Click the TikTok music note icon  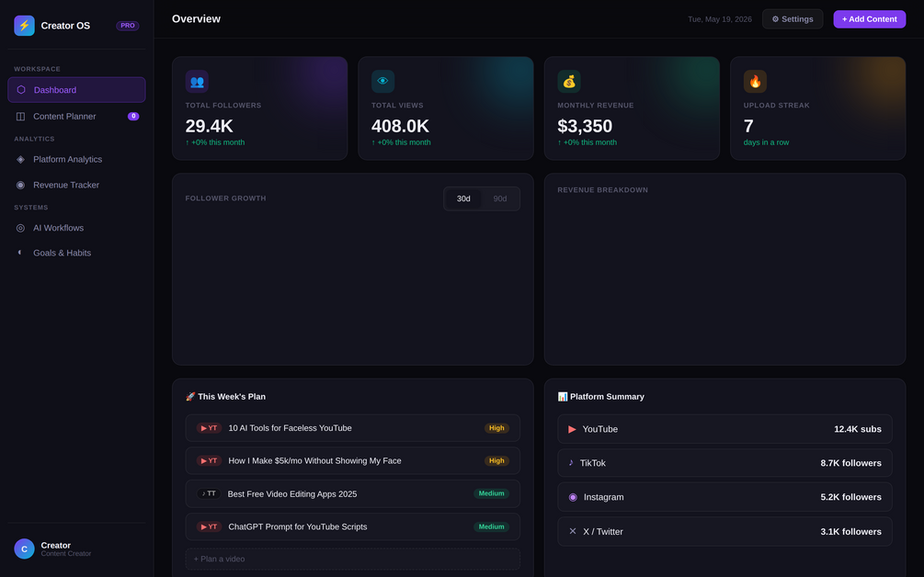pyautogui.click(x=570, y=463)
